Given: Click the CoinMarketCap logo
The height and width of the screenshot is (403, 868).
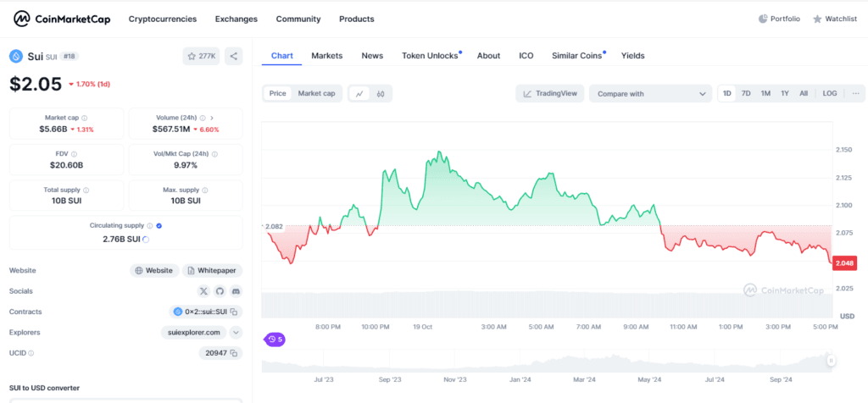Looking at the screenshot, I should [62, 19].
